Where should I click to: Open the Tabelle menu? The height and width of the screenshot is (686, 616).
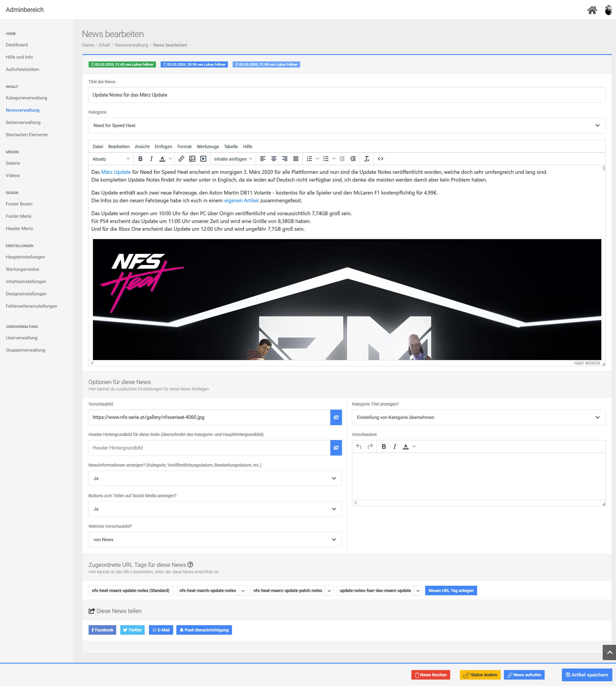click(x=231, y=147)
